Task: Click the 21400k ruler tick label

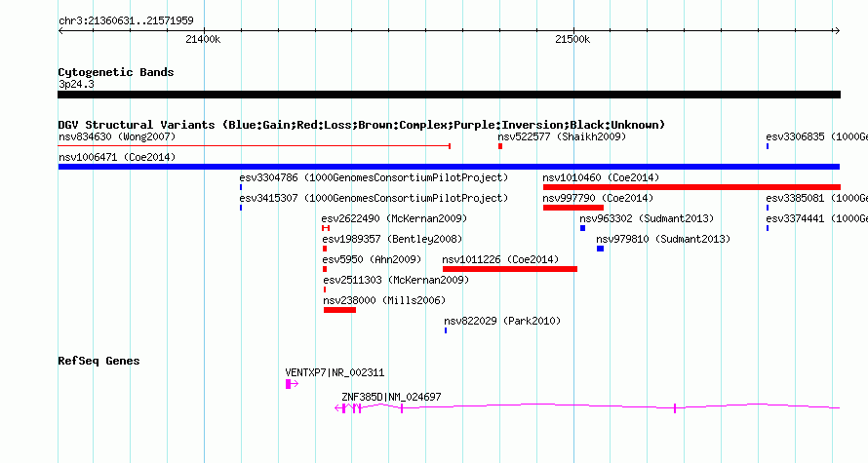Action: (x=203, y=39)
